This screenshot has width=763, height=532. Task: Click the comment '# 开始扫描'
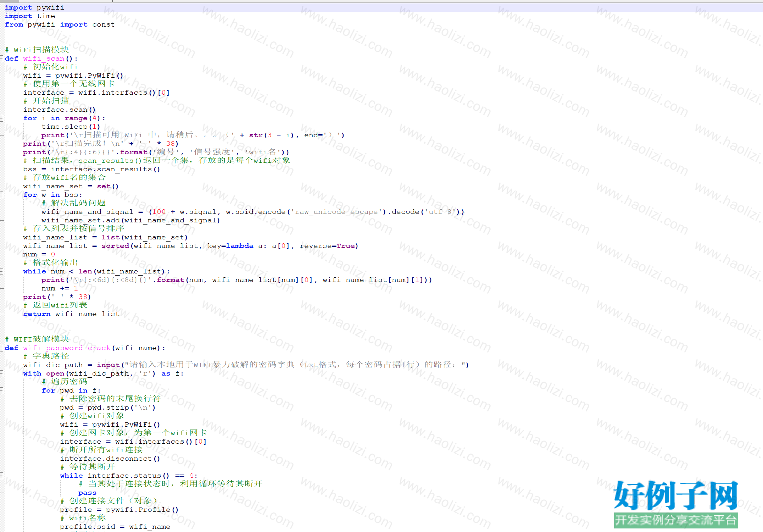(46, 101)
